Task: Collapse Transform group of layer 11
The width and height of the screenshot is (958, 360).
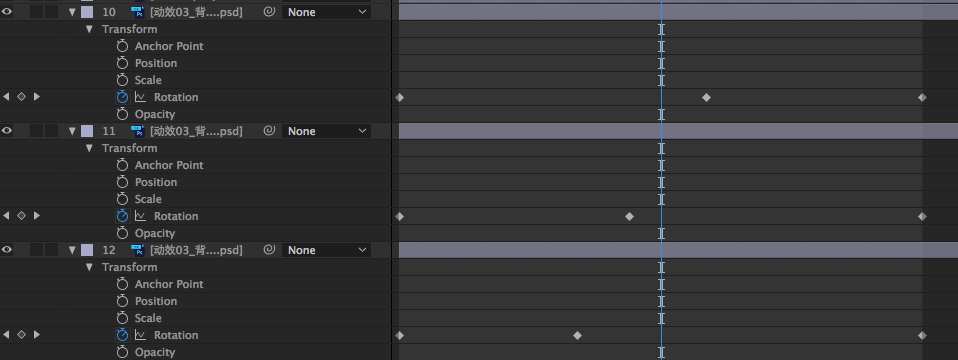Action: coord(89,148)
